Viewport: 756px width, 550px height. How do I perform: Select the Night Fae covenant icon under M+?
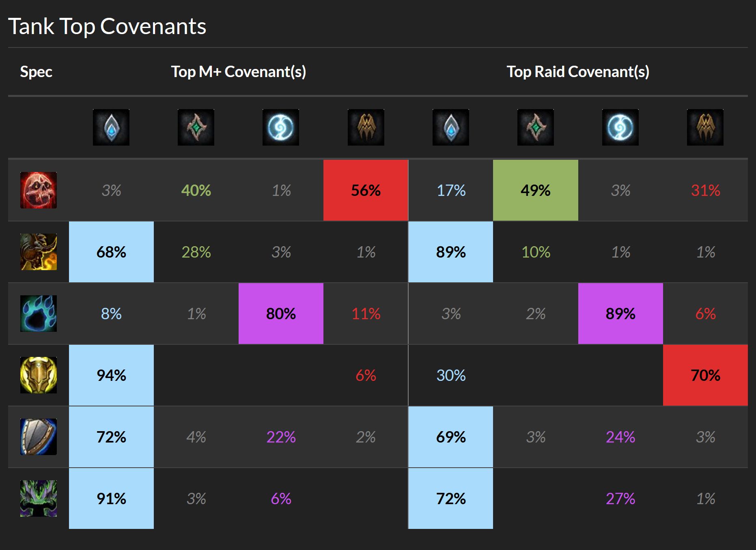pos(281,127)
